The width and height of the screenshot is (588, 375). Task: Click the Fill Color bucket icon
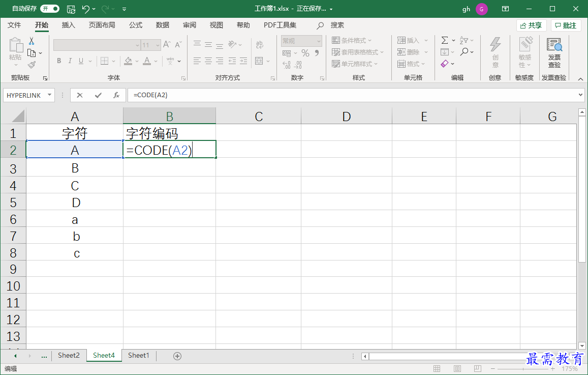point(128,61)
